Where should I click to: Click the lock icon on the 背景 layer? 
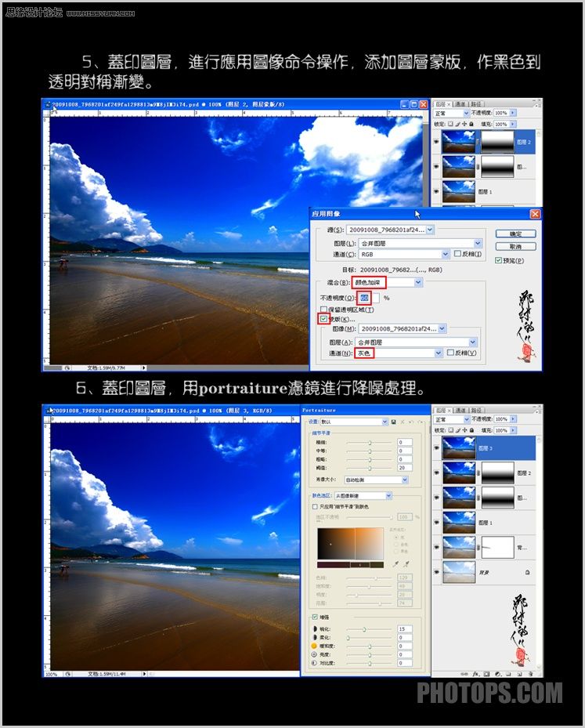528,573
